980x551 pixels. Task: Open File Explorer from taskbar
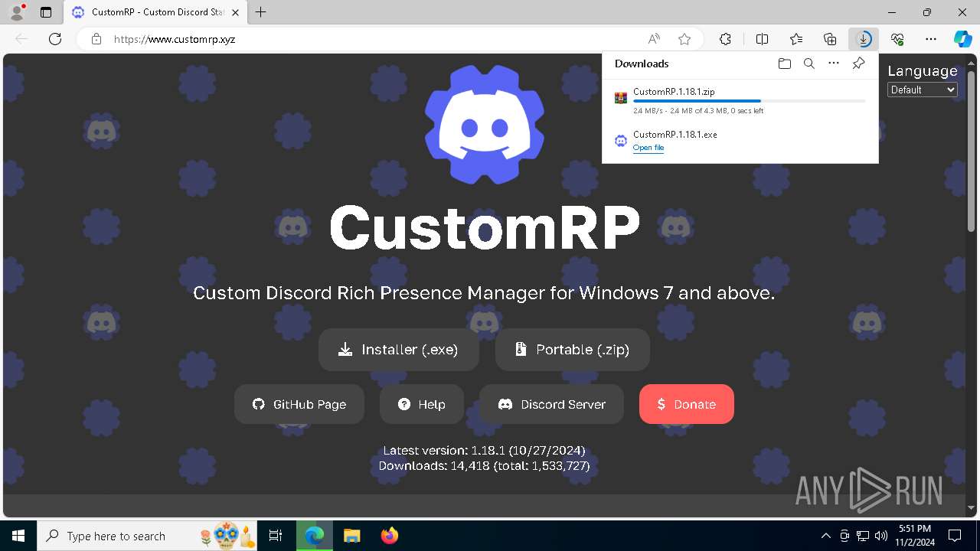point(351,536)
